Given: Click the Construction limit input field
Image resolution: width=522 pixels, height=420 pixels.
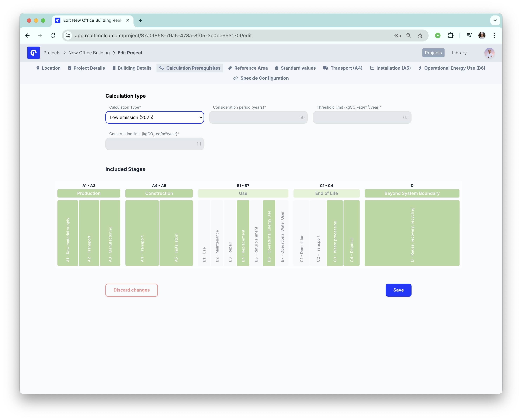Looking at the screenshot, I should click(154, 144).
